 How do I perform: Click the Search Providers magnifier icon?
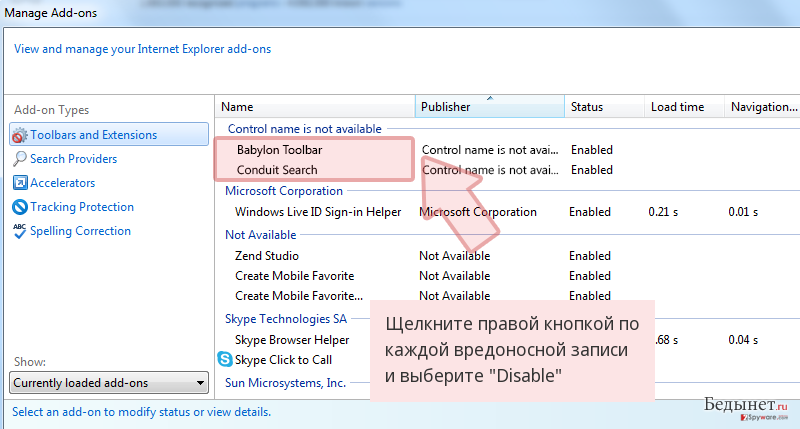[19, 159]
